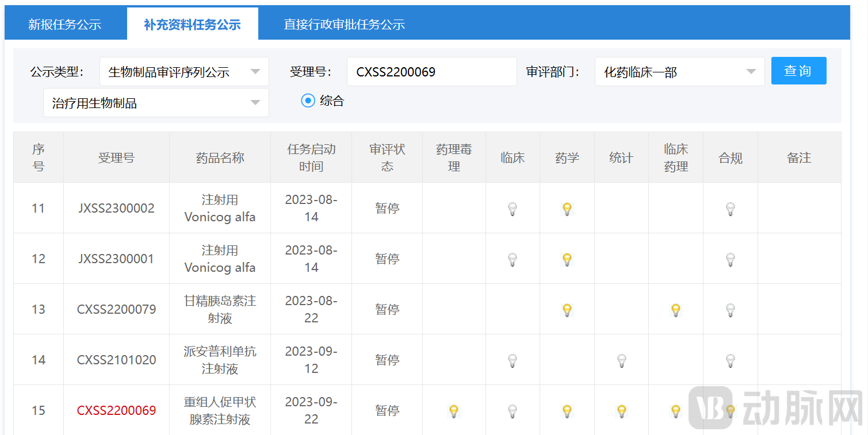Open the 审评部门 dropdown showing 化药临床一部
This screenshot has height=435, width=868.
[679, 71]
